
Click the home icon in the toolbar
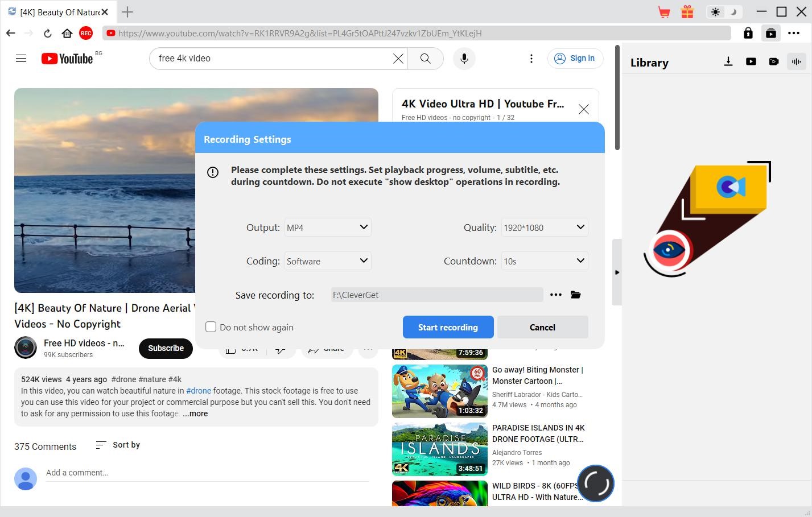[67, 34]
